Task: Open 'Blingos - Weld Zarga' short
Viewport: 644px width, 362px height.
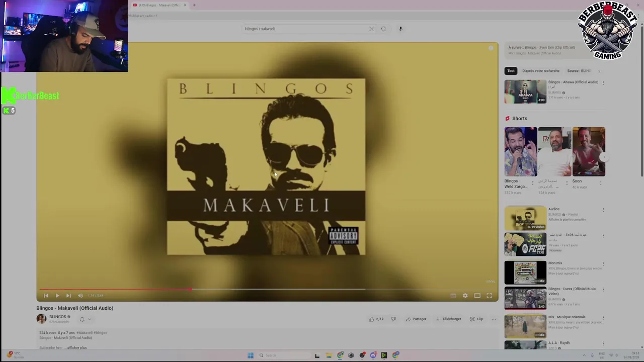Action: 521,151
